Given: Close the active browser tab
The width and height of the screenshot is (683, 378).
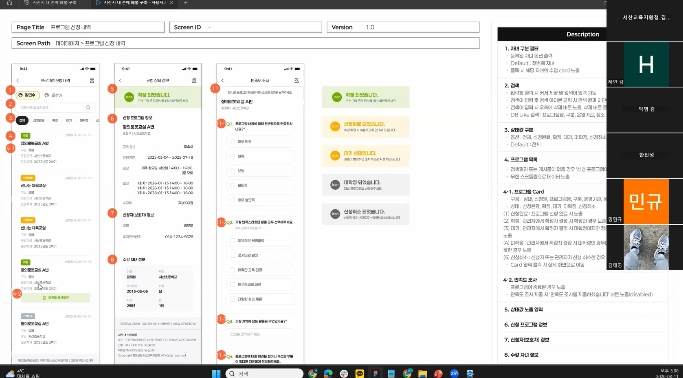Looking at the screenshot, I should [x=171, y=3].
